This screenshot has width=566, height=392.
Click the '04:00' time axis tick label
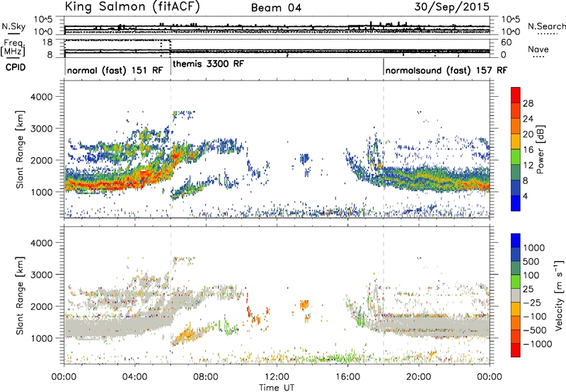135,377
